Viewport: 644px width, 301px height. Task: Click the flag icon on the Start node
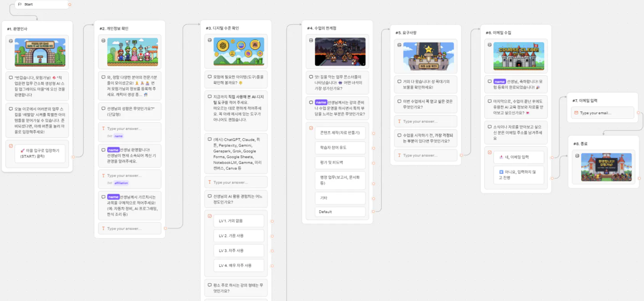(x=20, y=4)
